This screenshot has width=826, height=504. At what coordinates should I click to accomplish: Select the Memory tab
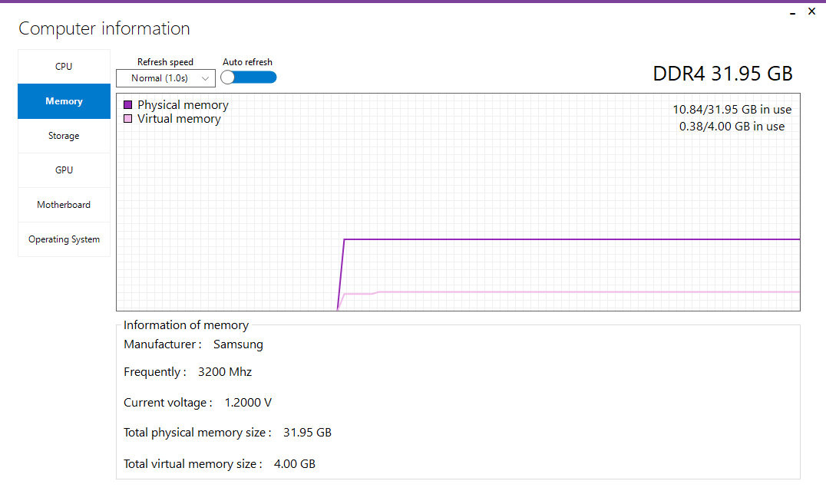click(64, 101)
